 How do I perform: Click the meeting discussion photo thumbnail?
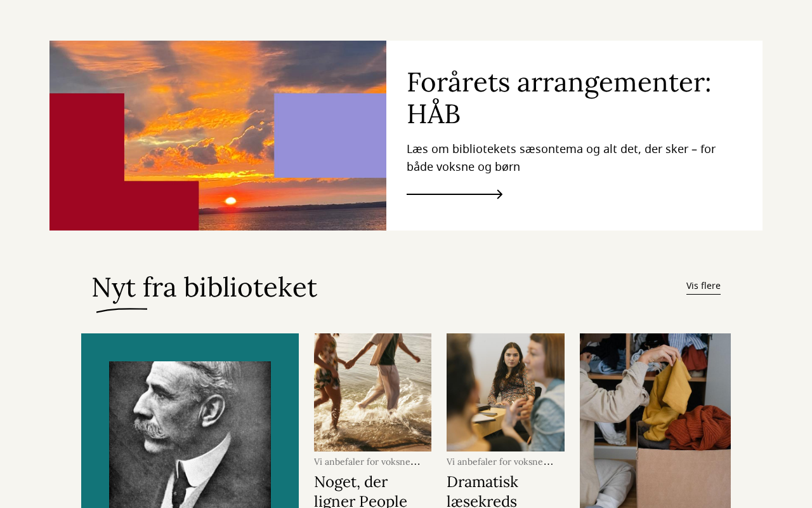click(506, 392)
